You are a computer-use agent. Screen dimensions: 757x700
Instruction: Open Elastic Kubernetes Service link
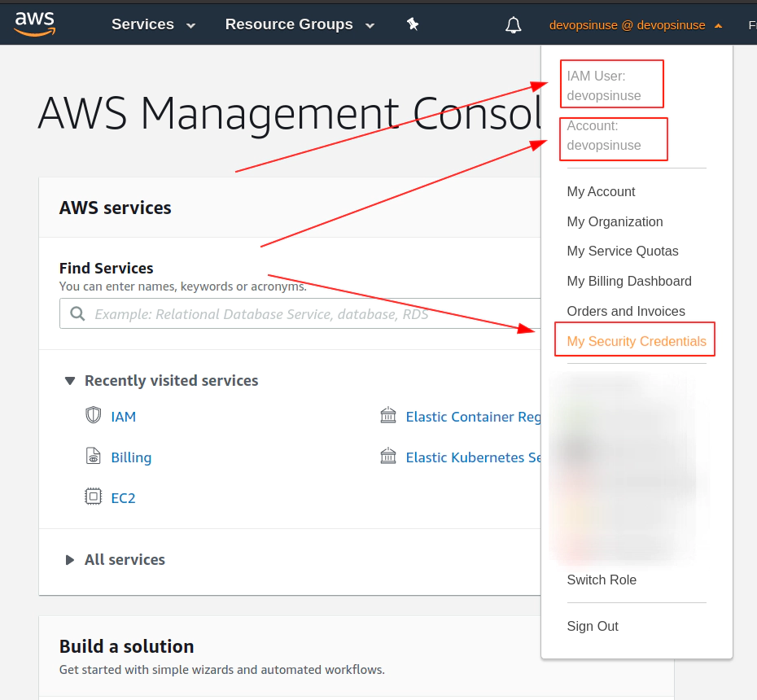tap(473, 457)
